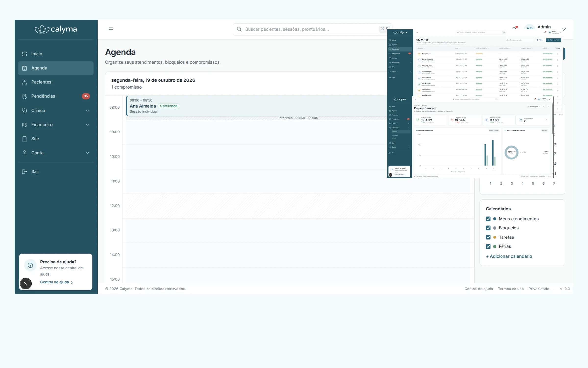Open 'Privacidade' in the footer
588x368 pixels.
coord(539,289)
